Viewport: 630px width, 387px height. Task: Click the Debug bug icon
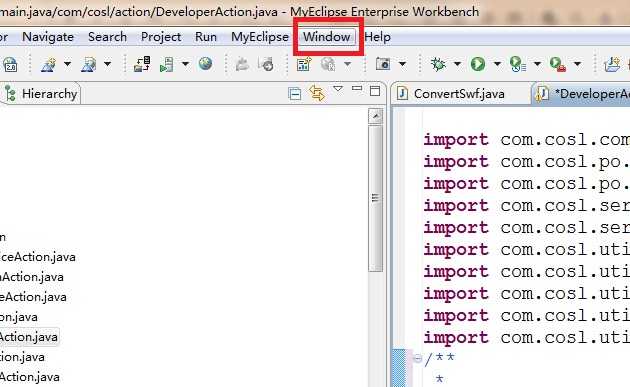click(438, 64)
